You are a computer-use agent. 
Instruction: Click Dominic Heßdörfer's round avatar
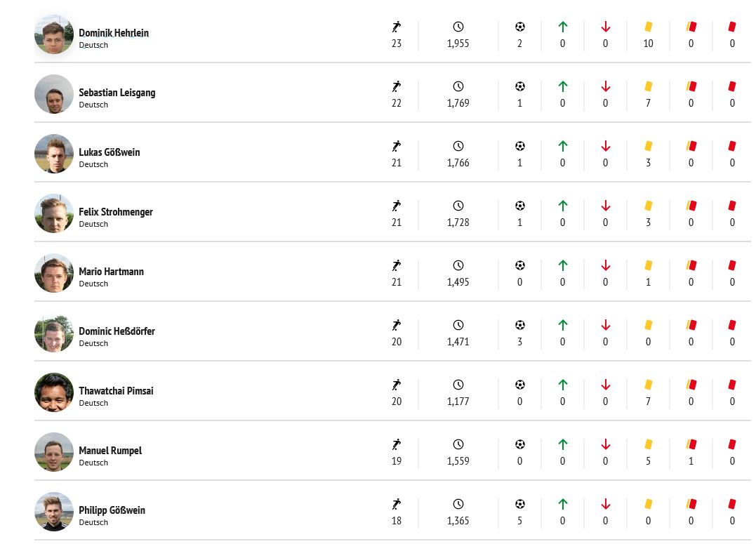(x=54, y=333)
